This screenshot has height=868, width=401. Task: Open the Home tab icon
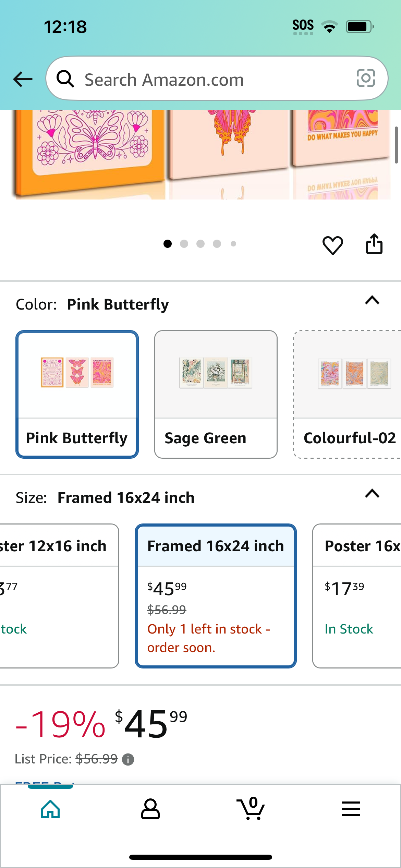50,809
